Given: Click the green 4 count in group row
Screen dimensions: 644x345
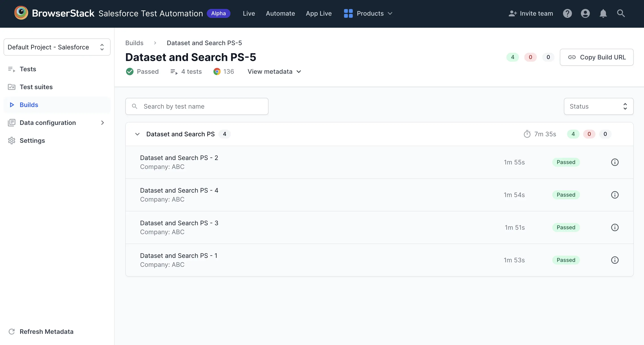Looking at the screenshot, I should point(573,134).
